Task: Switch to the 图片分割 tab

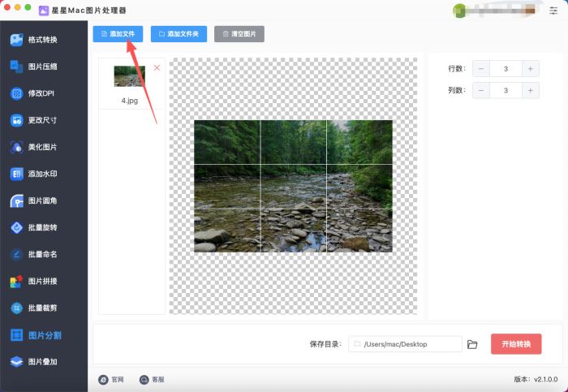Action: [44, 335]
